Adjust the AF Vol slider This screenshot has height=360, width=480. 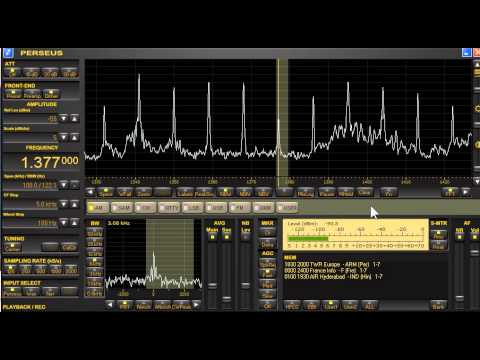click(x=474, y=252)
